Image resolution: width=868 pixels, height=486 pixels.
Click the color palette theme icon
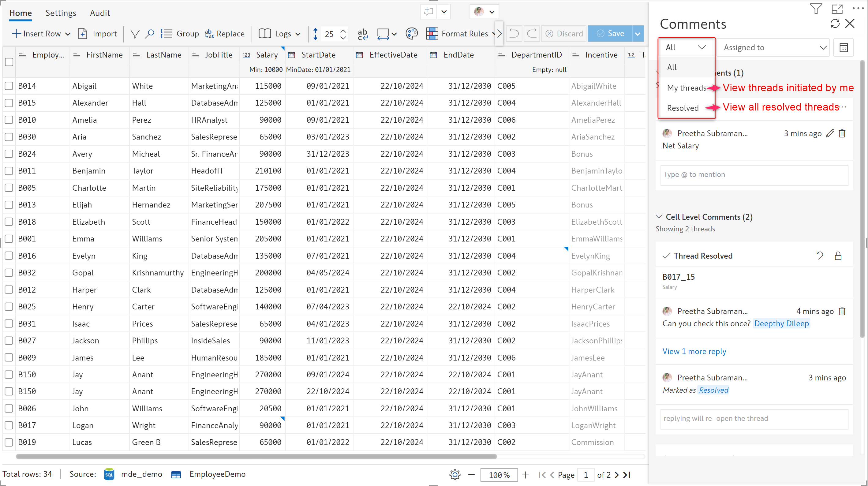[x=411, y=34]
